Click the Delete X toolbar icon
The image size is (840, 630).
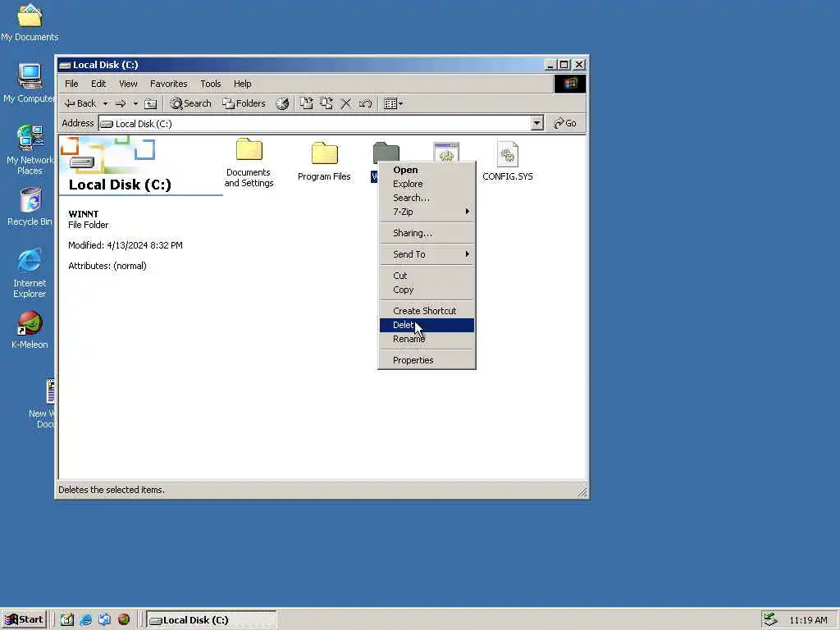(x=346, y=103)
